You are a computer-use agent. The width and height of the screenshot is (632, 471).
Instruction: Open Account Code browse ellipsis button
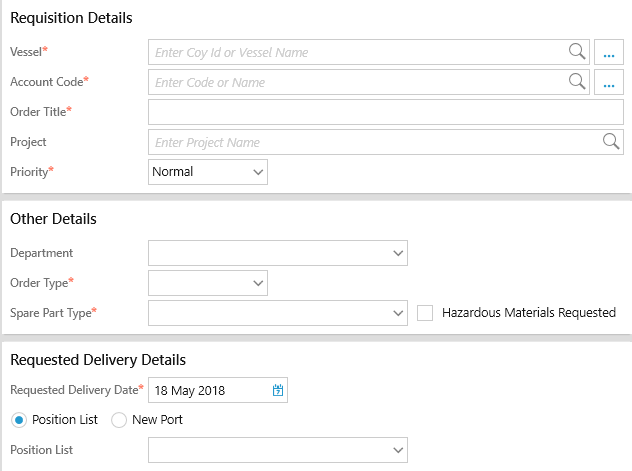click(x=608, y=83)
